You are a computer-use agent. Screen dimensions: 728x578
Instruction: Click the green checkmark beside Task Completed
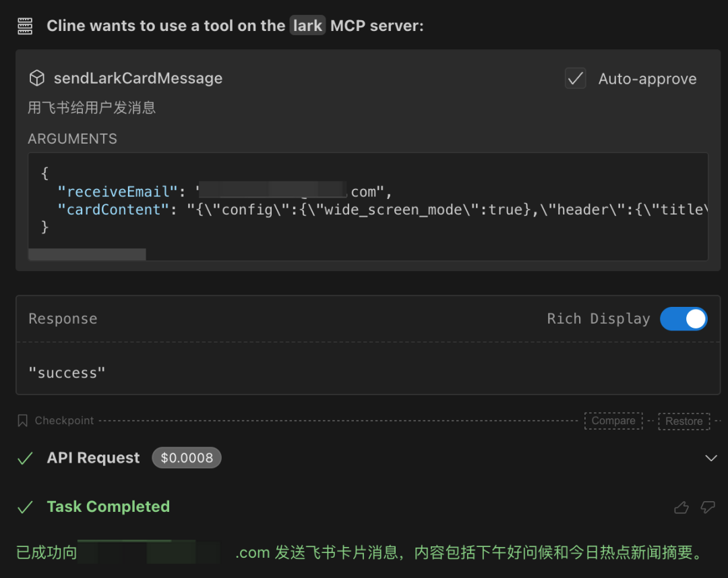pyautogui.click(x=25, y=507)
